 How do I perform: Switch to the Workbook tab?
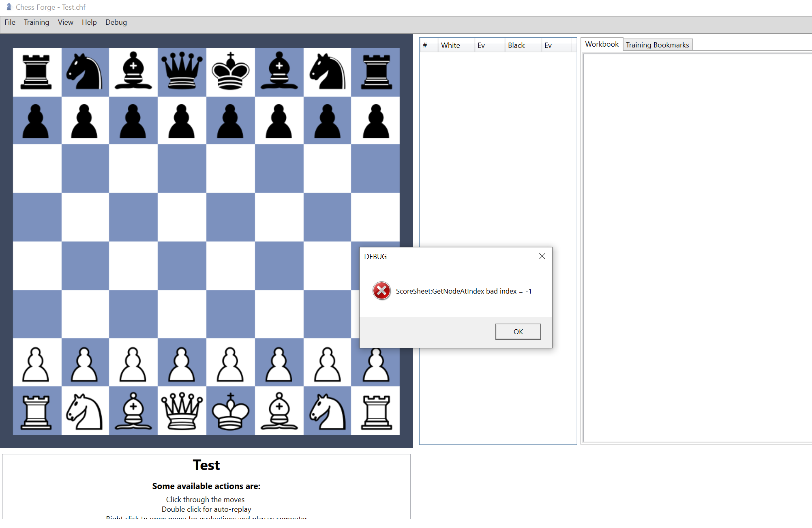pyautogui.click(x=602, y=44)
